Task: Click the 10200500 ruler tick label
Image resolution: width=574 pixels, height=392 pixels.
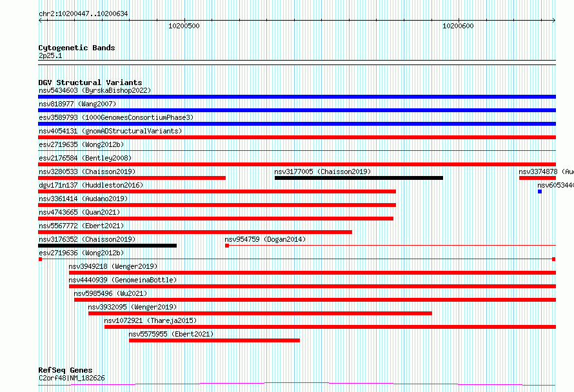Action: [184, 26]
